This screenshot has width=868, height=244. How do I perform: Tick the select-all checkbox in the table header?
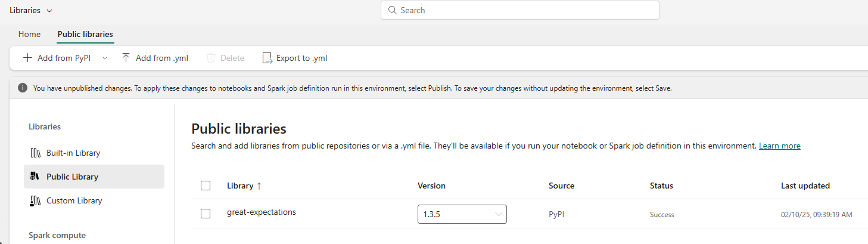tap(206, 186)
